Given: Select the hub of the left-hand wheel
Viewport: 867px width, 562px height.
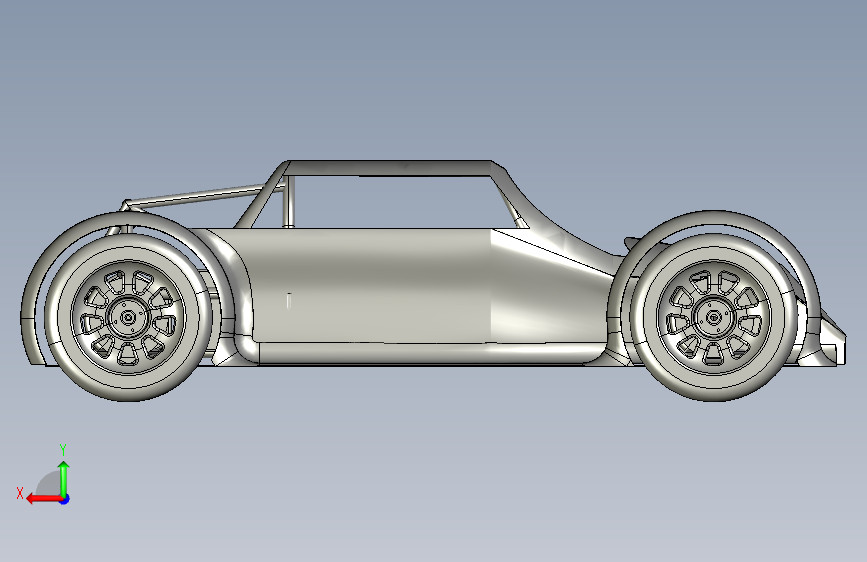Looking at the screenshot, I should 128,317.
